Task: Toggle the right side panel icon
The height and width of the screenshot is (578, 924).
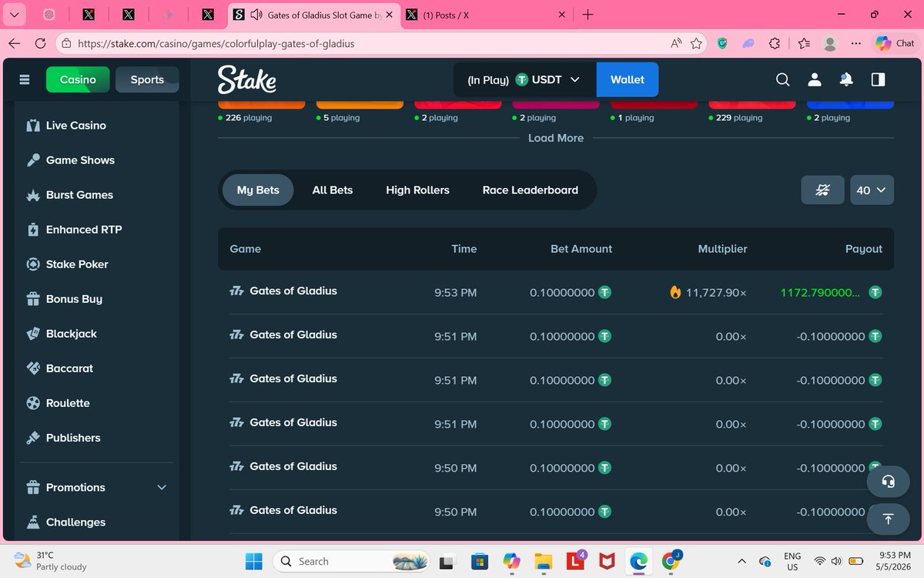Action: pyautogui.click(x=877, y=79)
